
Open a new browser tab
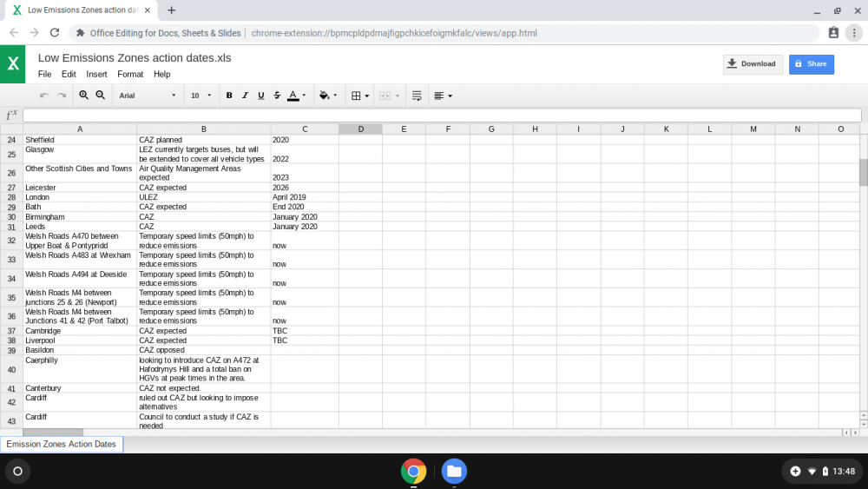[172, 10]
